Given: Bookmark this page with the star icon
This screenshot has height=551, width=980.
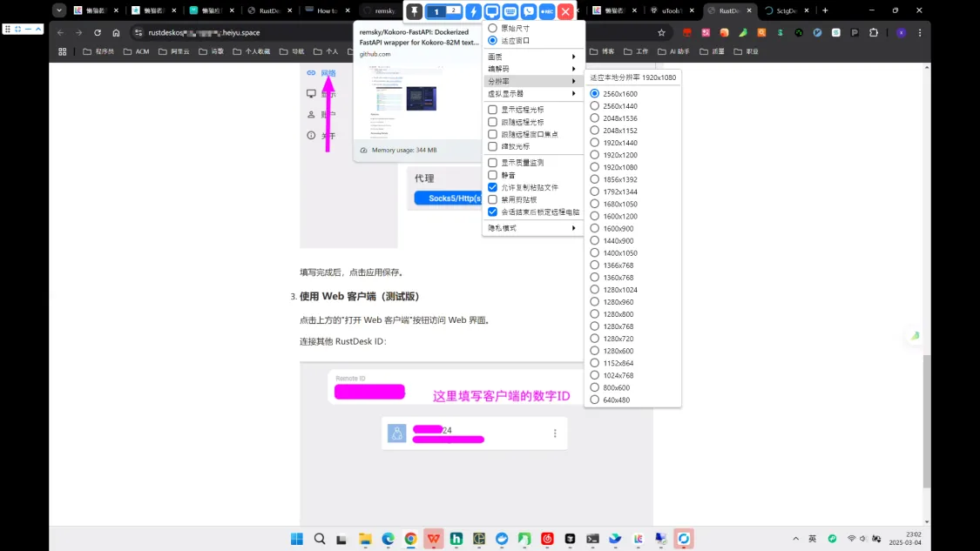Looking at the screenshot, I should coord(661,32).
